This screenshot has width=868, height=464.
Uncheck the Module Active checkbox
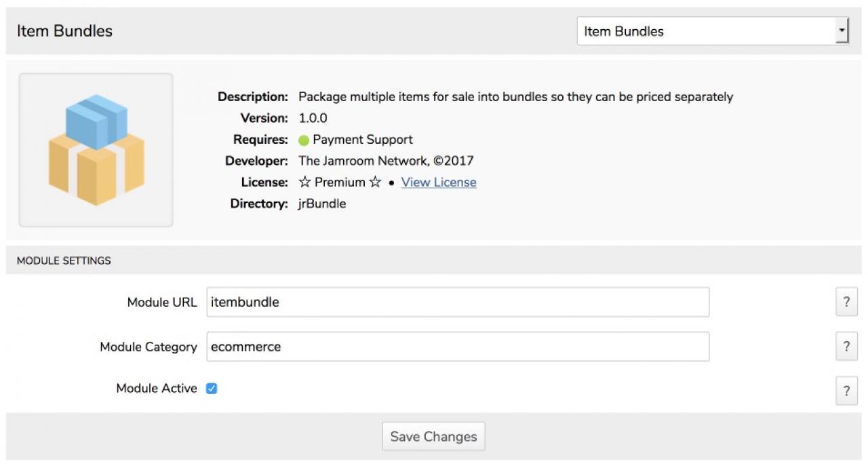[x=212, y=389]
